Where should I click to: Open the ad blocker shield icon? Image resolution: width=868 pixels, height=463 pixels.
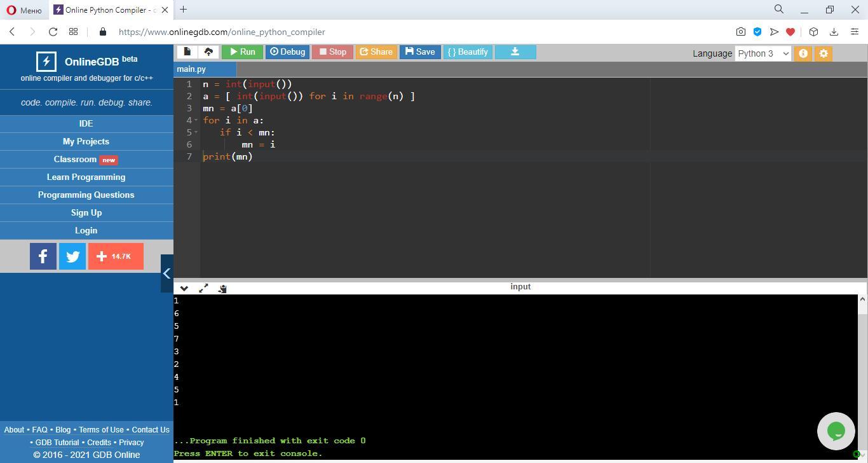pos(757,32)
